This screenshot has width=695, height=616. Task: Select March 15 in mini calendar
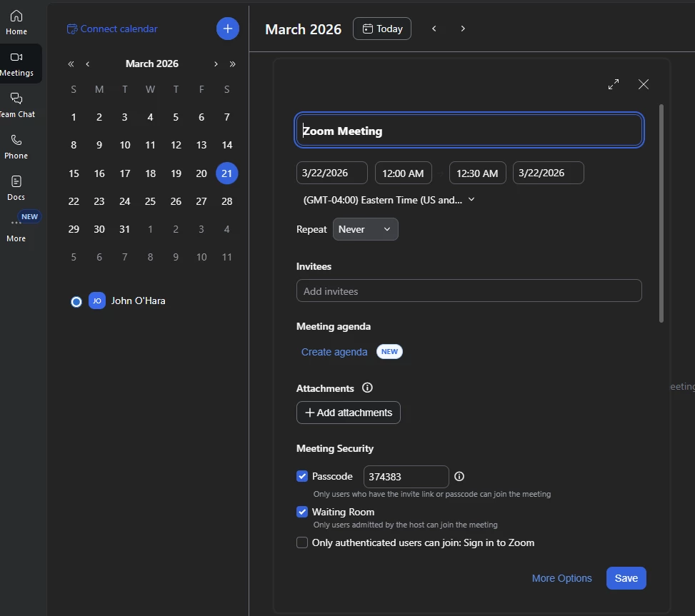click(74, 173)
